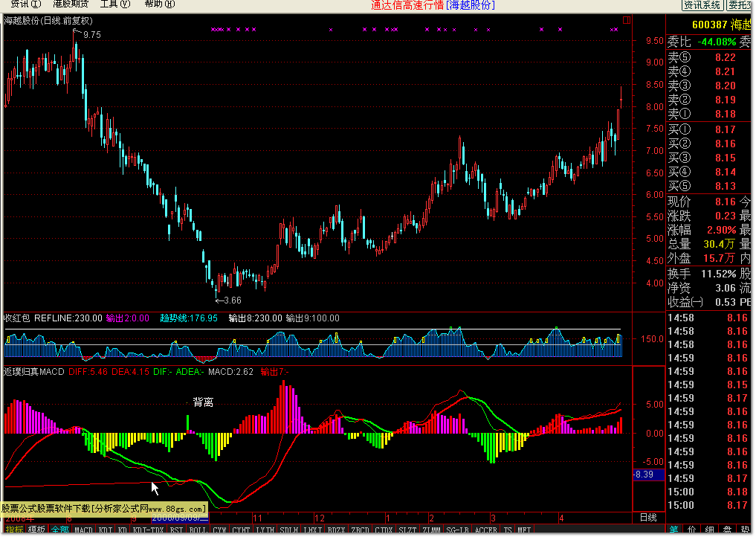Image resolution: width=756 pixels, height=537 pixels.
Task: Click the 总量 30.4万 value
Action: coord(719,244)
